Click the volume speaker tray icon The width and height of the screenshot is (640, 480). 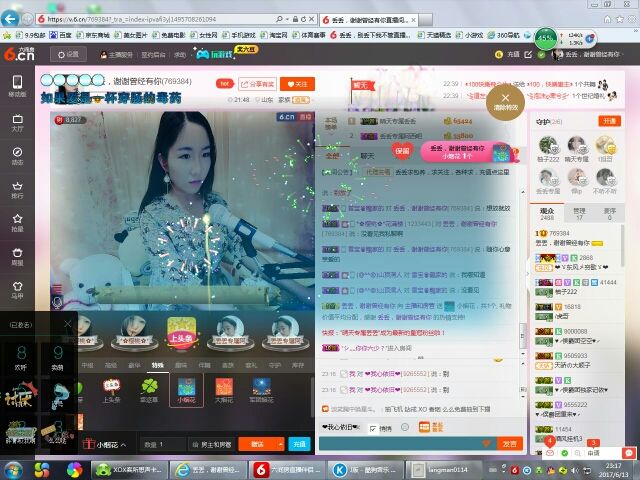click(575, 471)
